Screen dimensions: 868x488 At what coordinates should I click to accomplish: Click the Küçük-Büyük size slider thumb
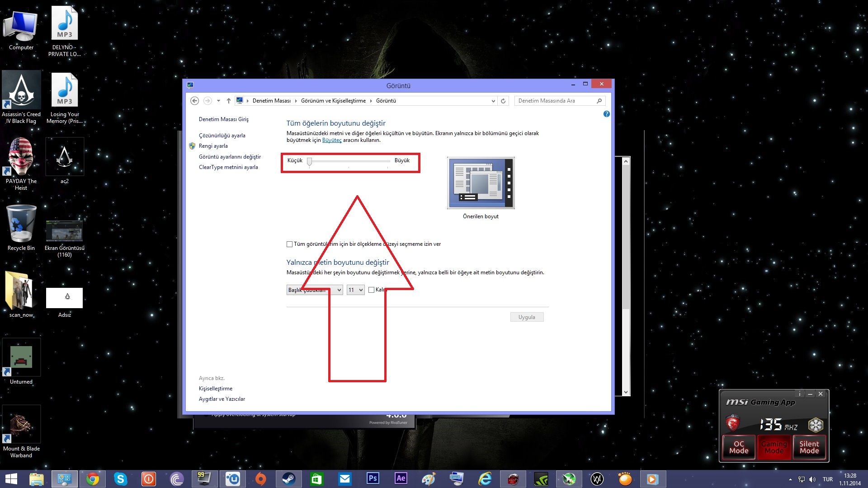310,161
